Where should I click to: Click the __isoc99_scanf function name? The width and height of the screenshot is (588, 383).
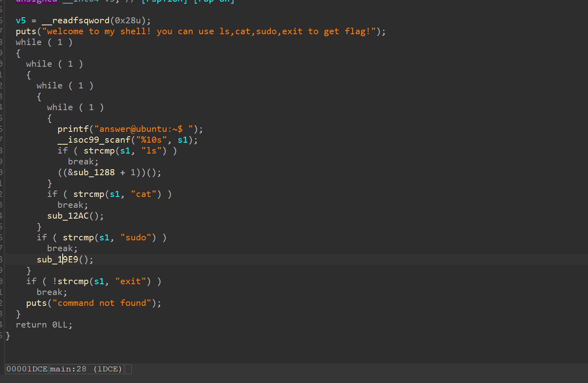pos(94,140)
